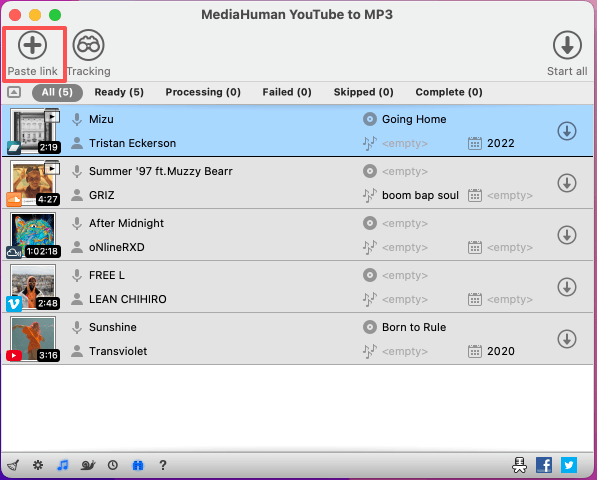Click the year 2020 field
The image size is (597, 480).
[x=501, y=351]
